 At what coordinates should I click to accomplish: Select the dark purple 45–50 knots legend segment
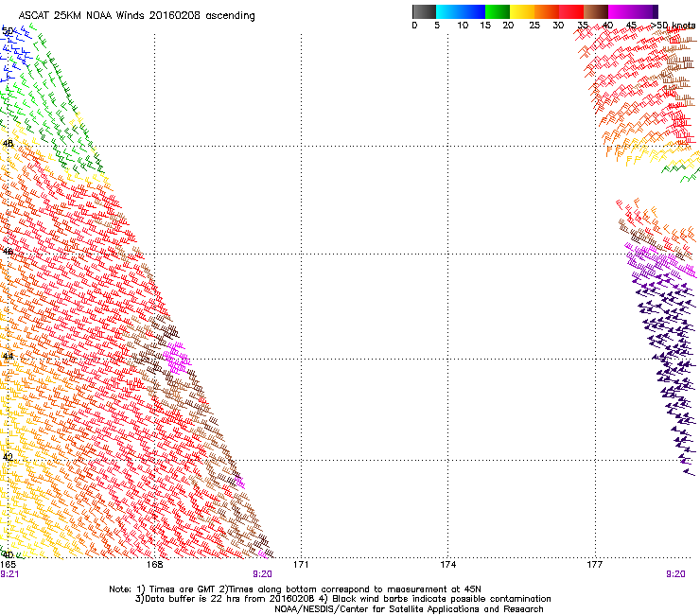[645, 11]
